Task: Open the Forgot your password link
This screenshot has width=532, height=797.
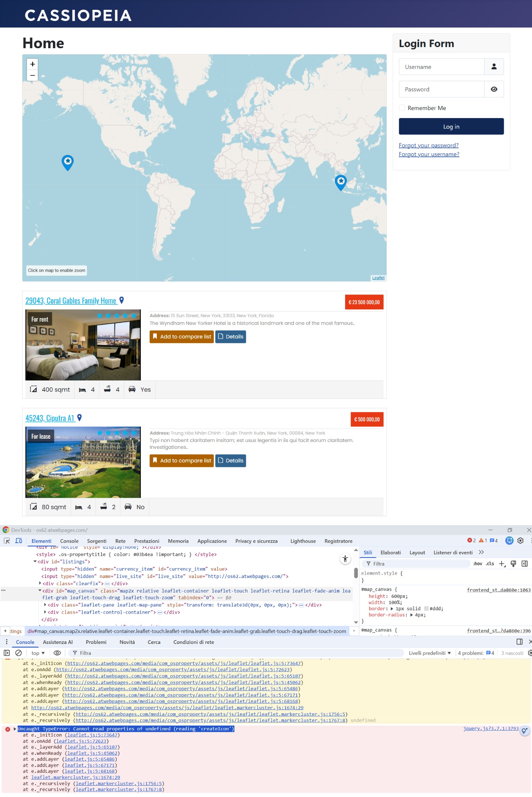Action: coord(428,145)
